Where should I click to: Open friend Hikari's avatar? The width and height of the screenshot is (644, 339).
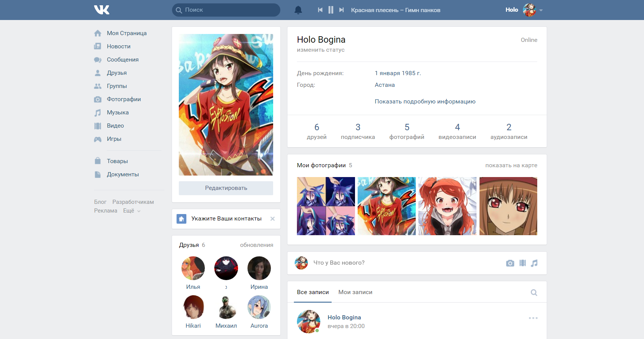193,307
